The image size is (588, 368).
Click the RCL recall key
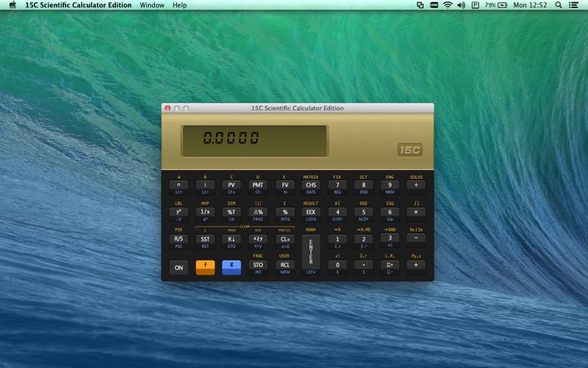point(284,267)
